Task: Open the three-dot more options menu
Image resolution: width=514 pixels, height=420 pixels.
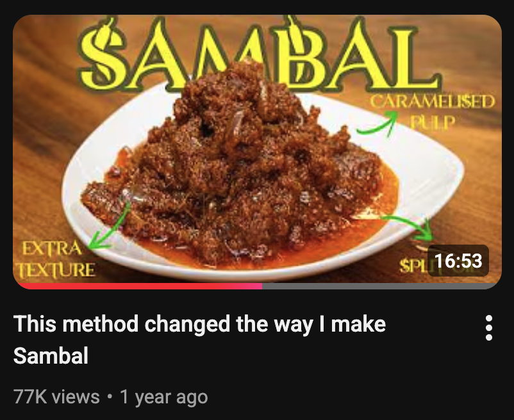Action: [488, 328]
